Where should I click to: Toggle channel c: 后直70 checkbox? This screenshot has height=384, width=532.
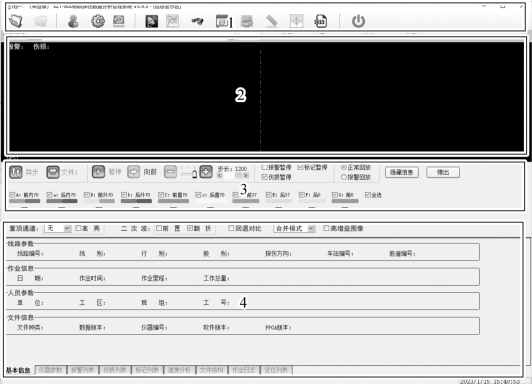198,195
